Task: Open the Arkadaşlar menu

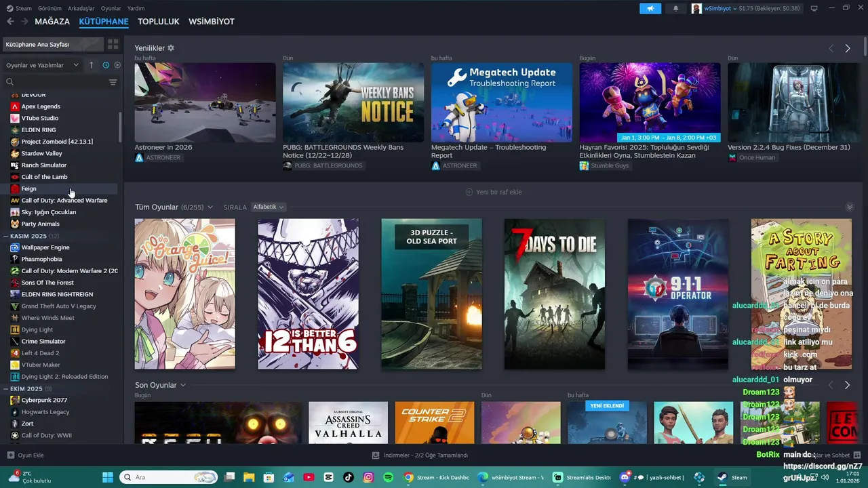Action: (81, 8)
